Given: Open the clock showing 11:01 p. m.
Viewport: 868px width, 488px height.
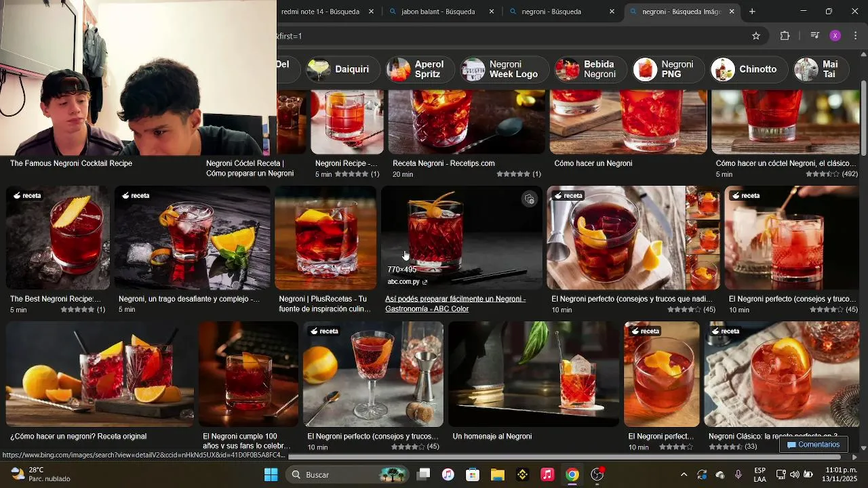Looking at the screenshot, I should [x=841, y=474].
